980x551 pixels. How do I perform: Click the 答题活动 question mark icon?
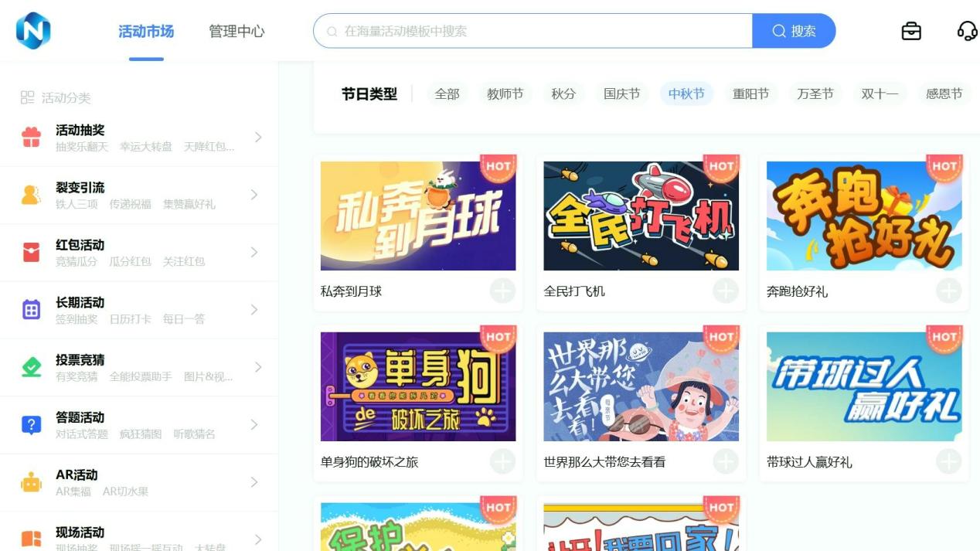(31, 425)
